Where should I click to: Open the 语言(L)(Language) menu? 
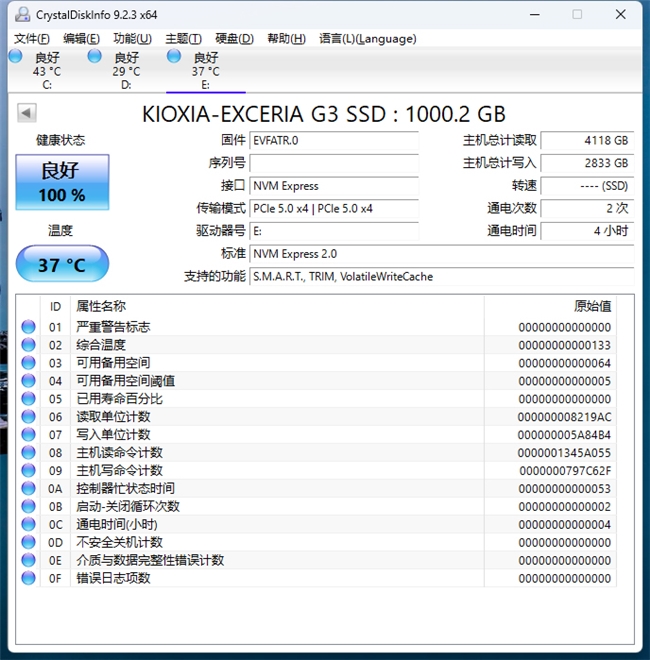pyautogui.click(x=368, y=39)
